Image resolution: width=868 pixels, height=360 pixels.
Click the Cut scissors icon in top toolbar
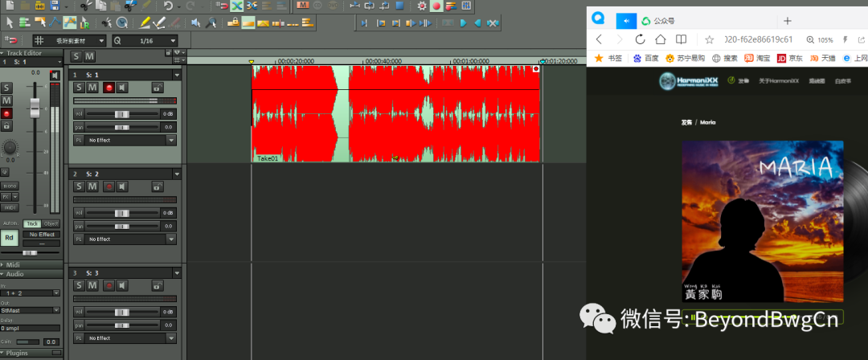pyautogui.click(x=86, y=6)
